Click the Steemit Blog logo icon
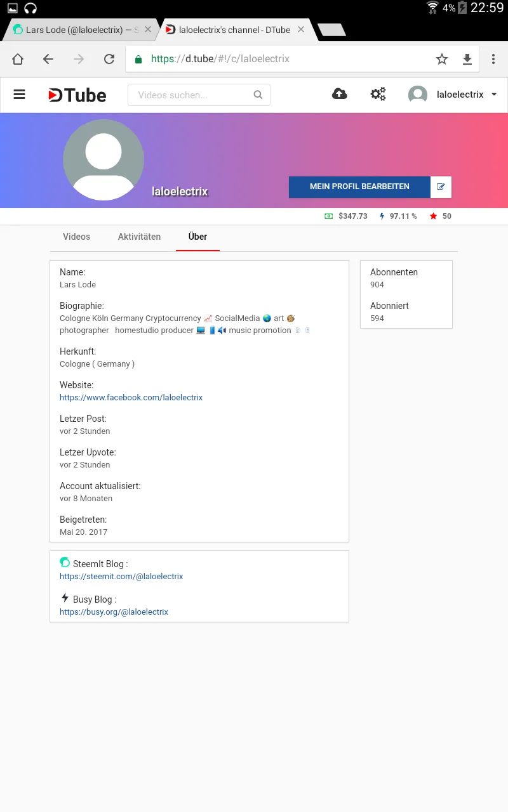508x812 pixels. (65, 563)
